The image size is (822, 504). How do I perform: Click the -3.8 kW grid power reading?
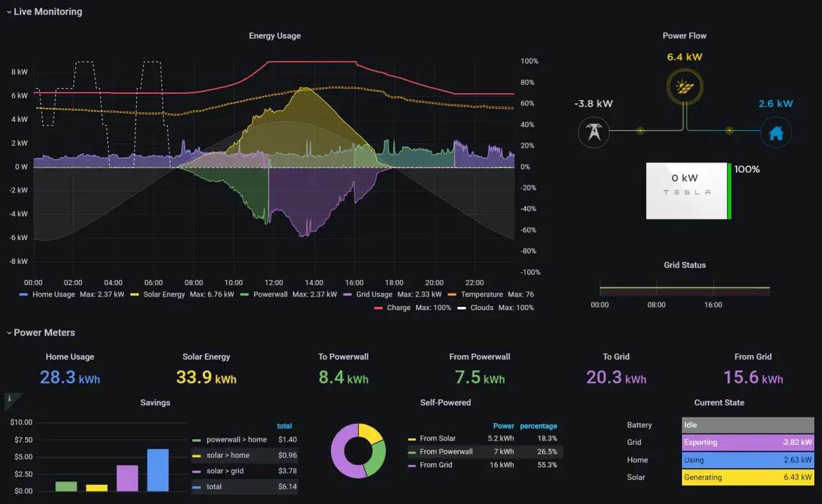(593, 103)
